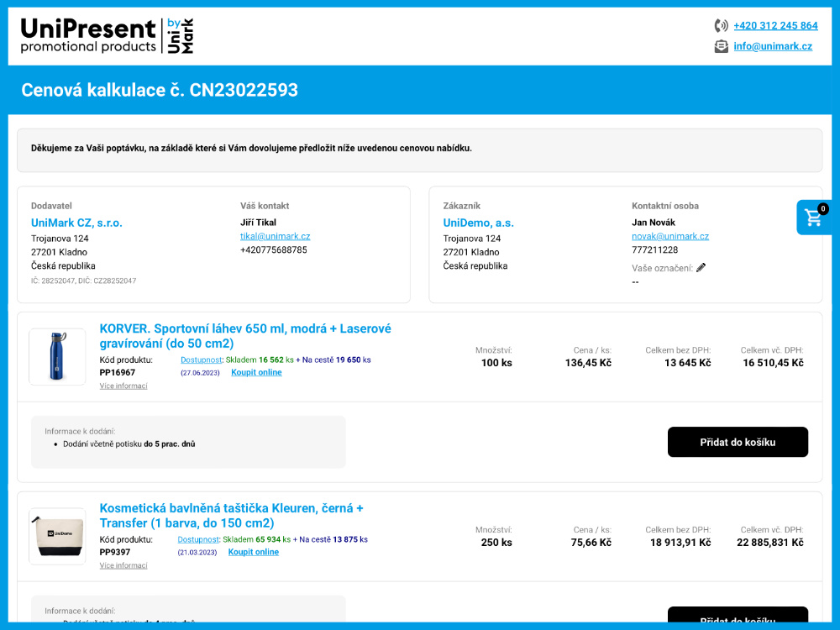
Task: Open the shopping cart icon
Action: [813, 218]
